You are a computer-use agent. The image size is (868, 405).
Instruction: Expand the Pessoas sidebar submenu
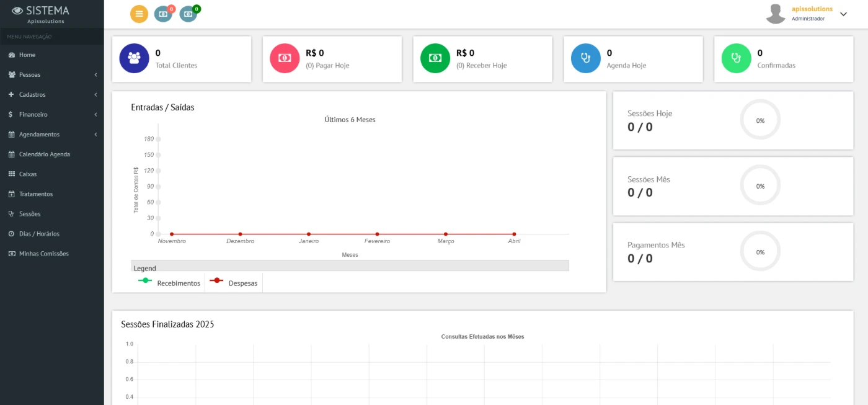tap(52, 75)
